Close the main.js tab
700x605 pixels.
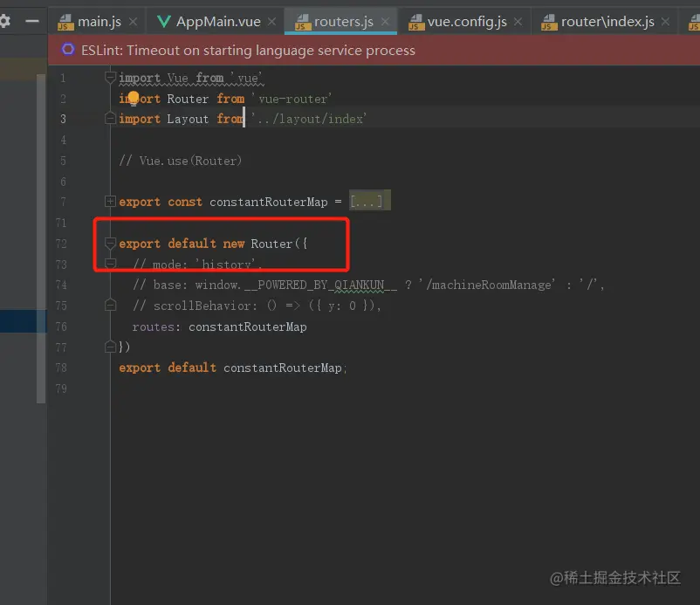point(133,22)
